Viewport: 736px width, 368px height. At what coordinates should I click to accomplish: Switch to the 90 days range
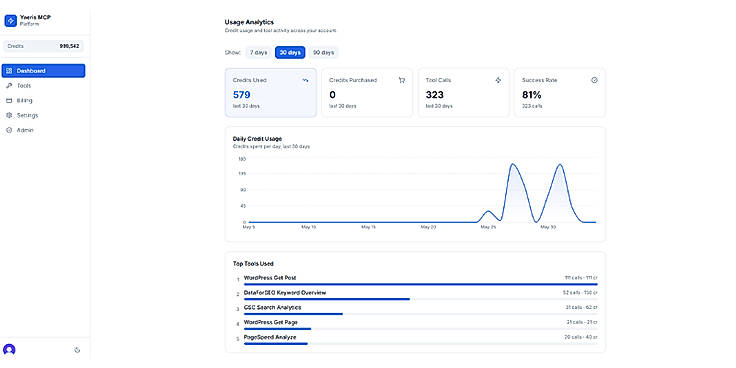pyautogui.click(x=323, y=53)
